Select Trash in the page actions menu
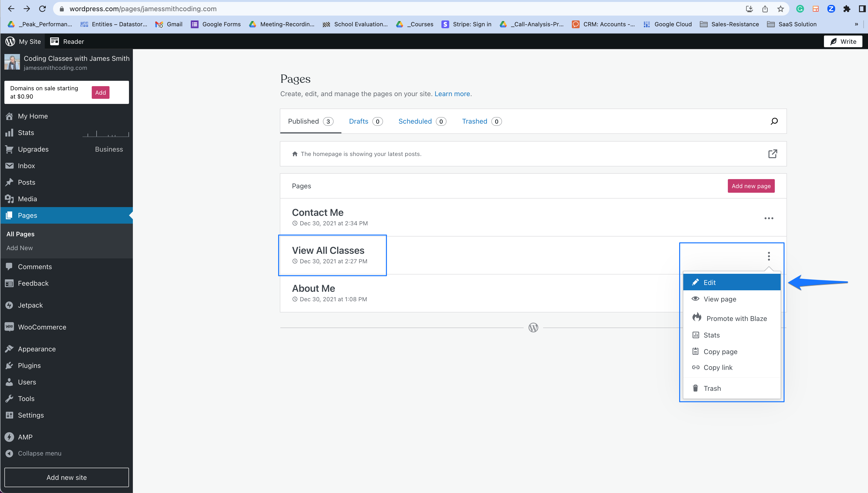 pos(732,388)
